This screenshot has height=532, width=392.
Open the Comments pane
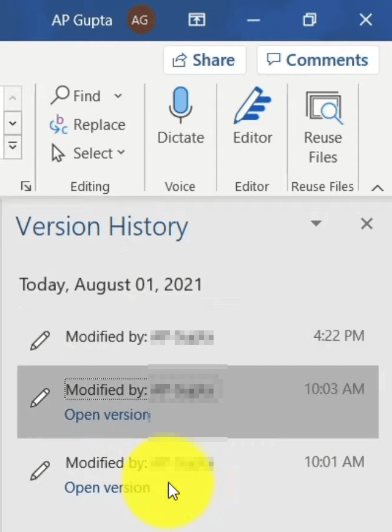tap(317, 60)
